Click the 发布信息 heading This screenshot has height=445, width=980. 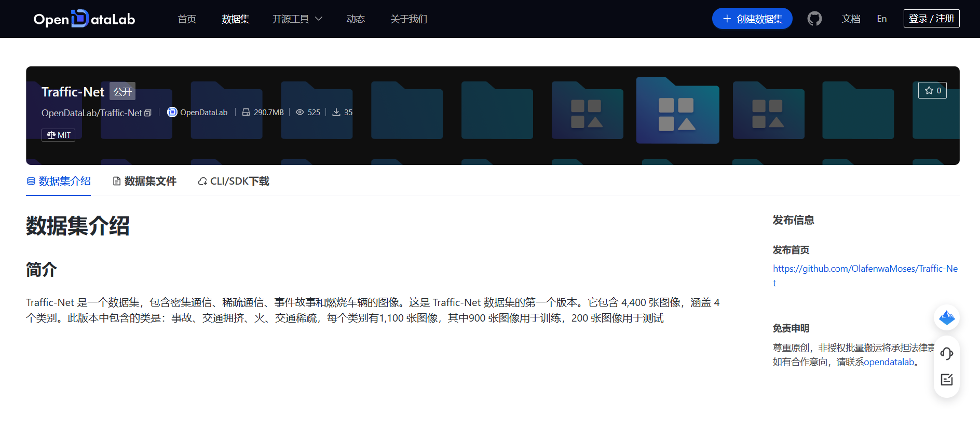pos(793,220)
